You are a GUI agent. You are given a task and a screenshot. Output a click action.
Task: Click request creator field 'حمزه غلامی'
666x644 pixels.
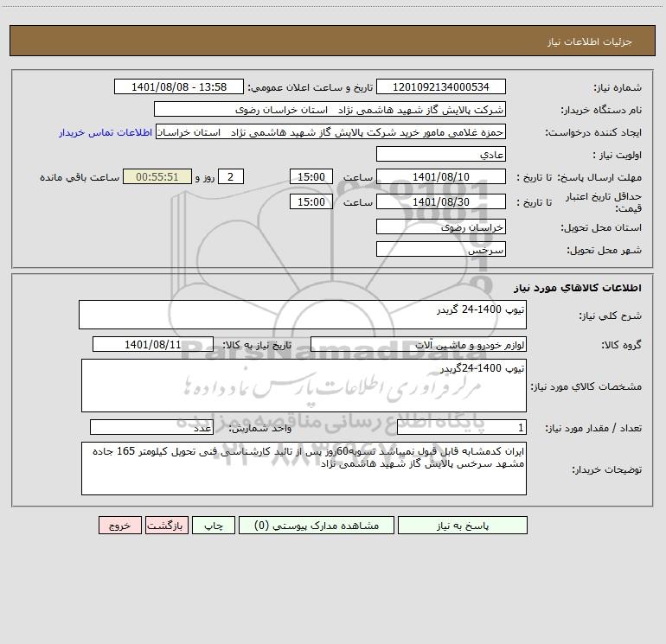point(330,131)
